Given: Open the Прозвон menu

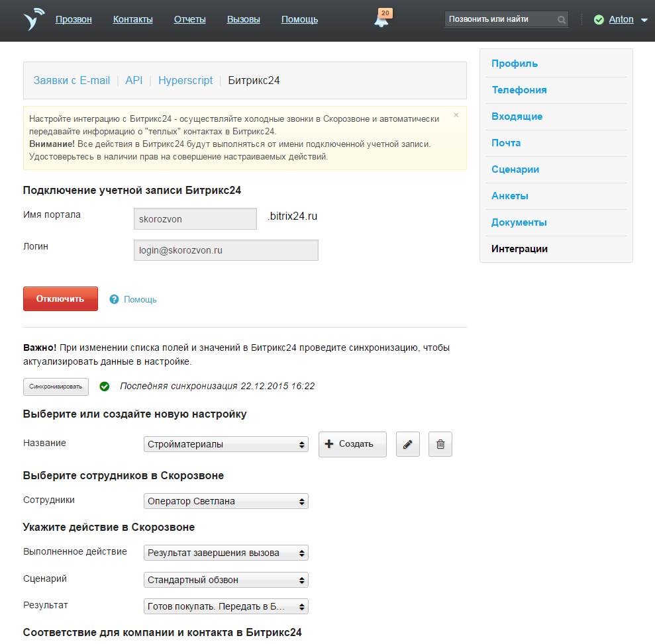Looking at the screenshot, I should [x=74, y=20].
